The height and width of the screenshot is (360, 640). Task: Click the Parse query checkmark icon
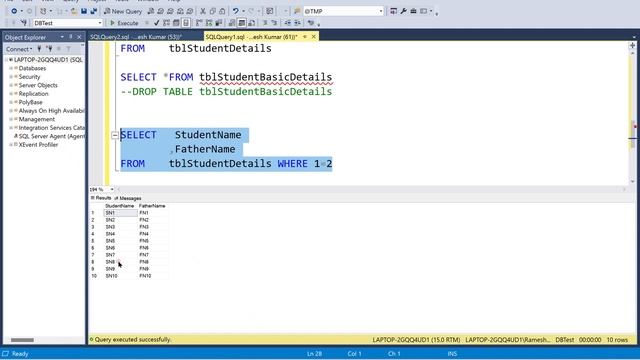click(156, 23)
